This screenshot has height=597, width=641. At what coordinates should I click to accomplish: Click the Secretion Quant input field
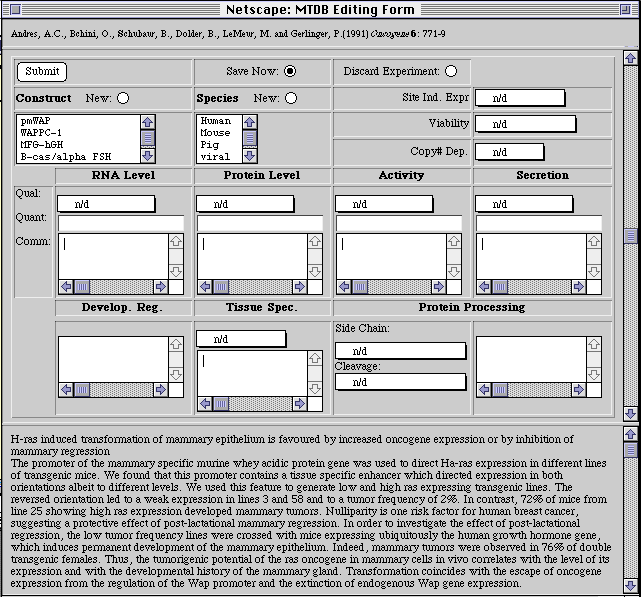point(539,223)
